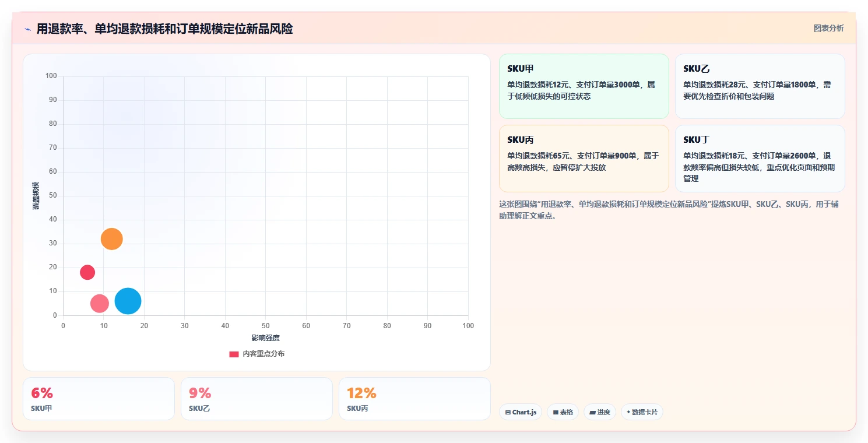Click the 进度 tag icon

[x=592, y=412]
